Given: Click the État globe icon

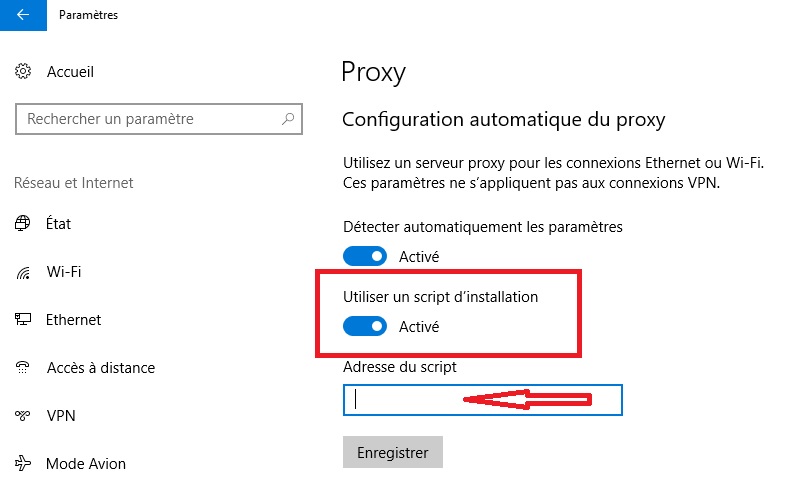Looking at the screenshot, I should point(22,223).
